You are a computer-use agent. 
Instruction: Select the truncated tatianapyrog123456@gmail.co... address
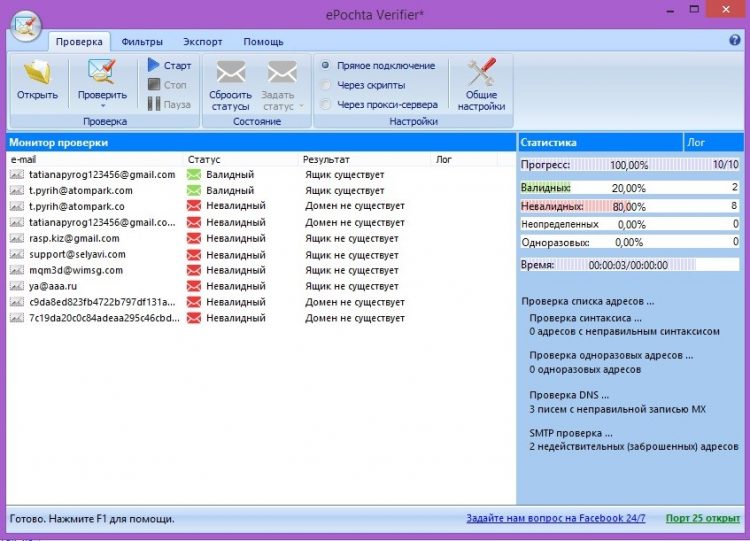click(x=102, y=222)
